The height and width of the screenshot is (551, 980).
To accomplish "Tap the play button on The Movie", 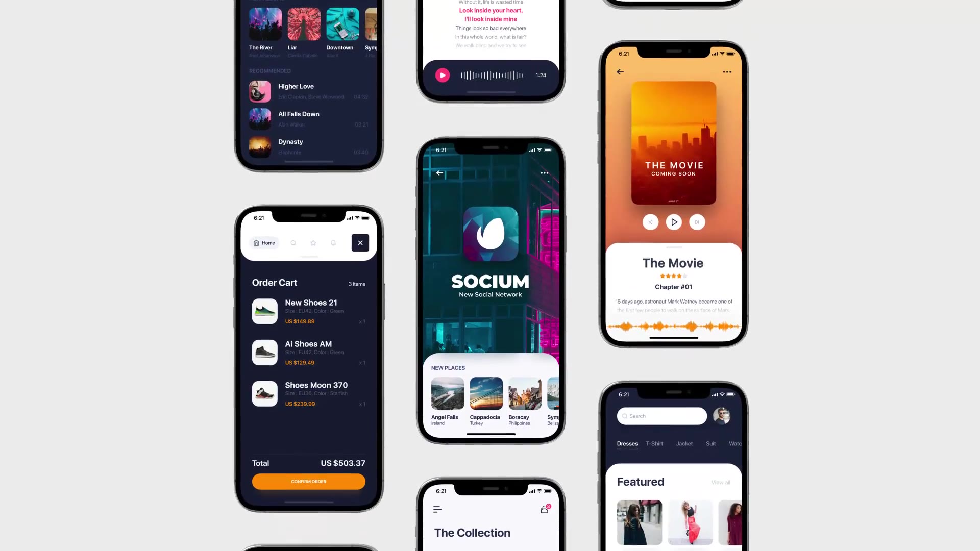I will [673, 222].
